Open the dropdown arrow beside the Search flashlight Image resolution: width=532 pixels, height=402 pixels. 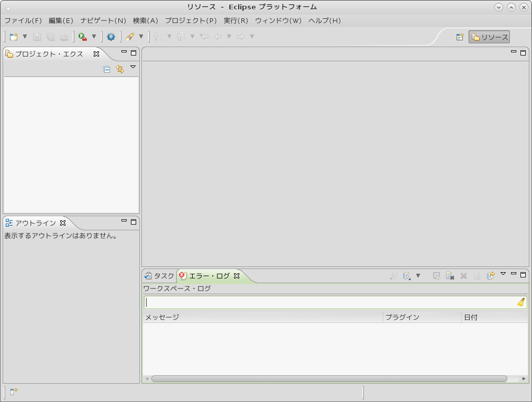[141, 36]
